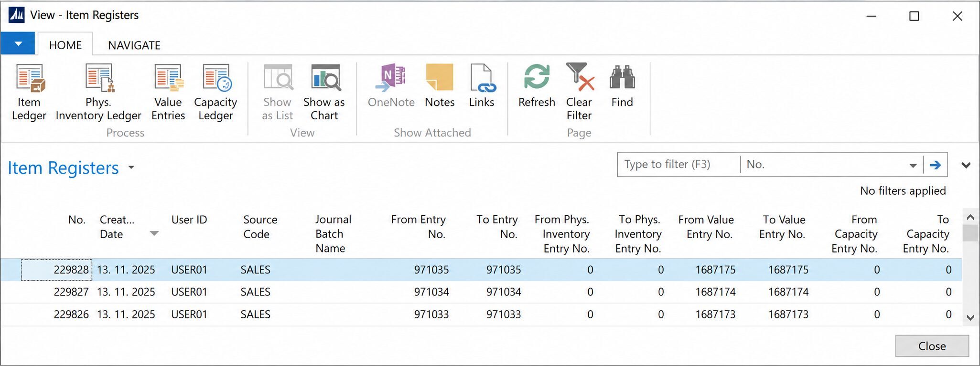The height and width of the screenshot is (366, 980).
Task: Switch view with Show as Chart
Action: coord(324,93)
